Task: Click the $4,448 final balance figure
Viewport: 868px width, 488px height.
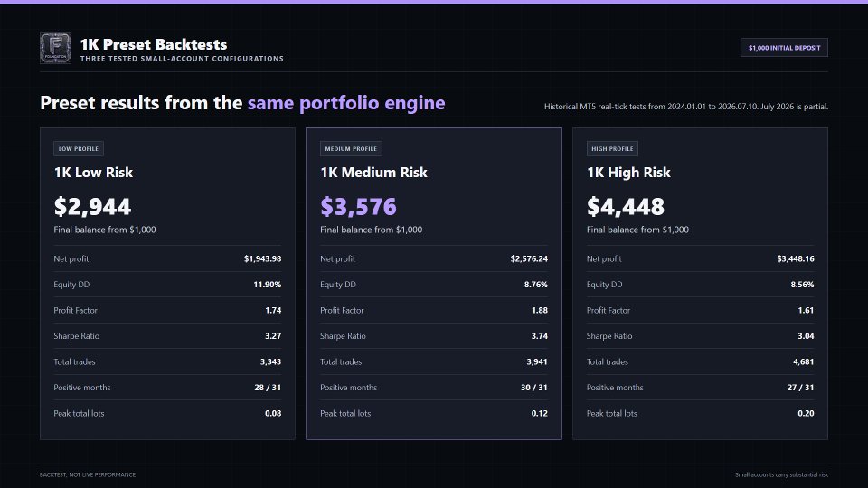Action: click(x=626, y=206)
